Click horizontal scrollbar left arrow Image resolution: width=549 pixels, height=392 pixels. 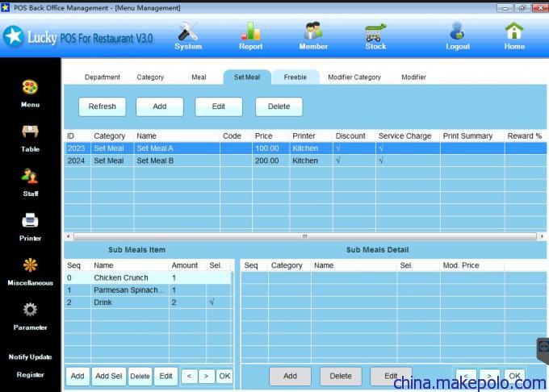pyautogui.click(x=69, y=236)
